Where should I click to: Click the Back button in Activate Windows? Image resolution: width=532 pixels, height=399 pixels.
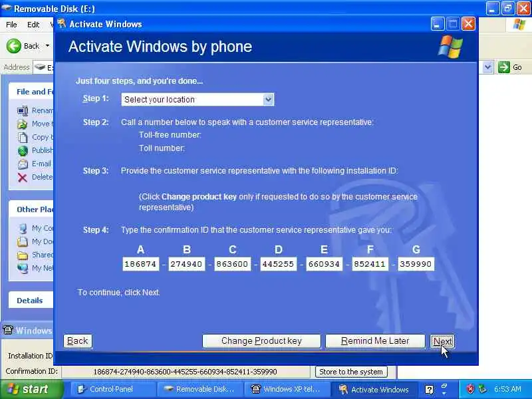[x=78, y=341]
